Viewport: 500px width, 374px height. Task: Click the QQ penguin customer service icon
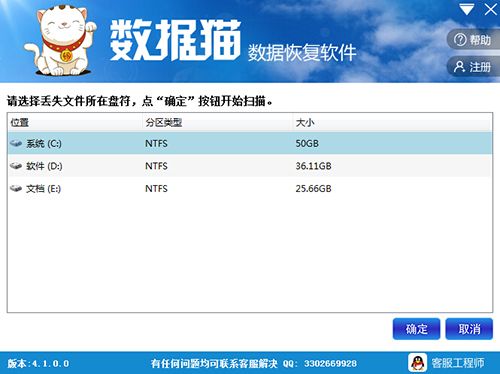coord(417,363)
